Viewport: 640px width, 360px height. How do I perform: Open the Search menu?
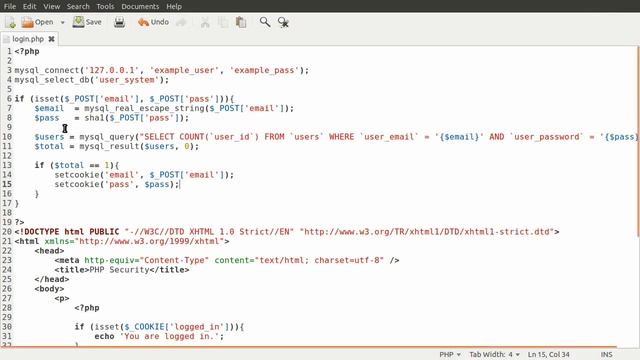[78, 6]
